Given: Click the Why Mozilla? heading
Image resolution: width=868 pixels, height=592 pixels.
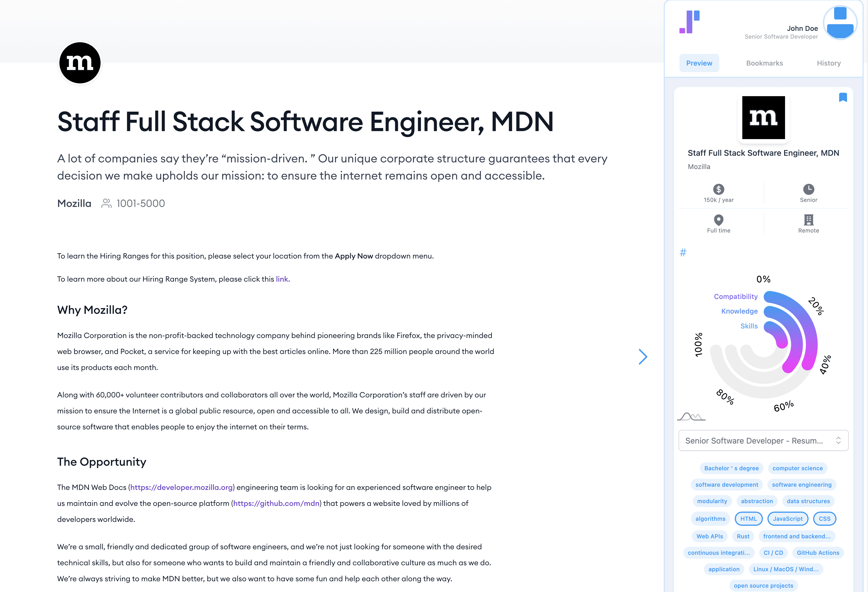Looking at the screenshot, I should click(x=92, y=310).
